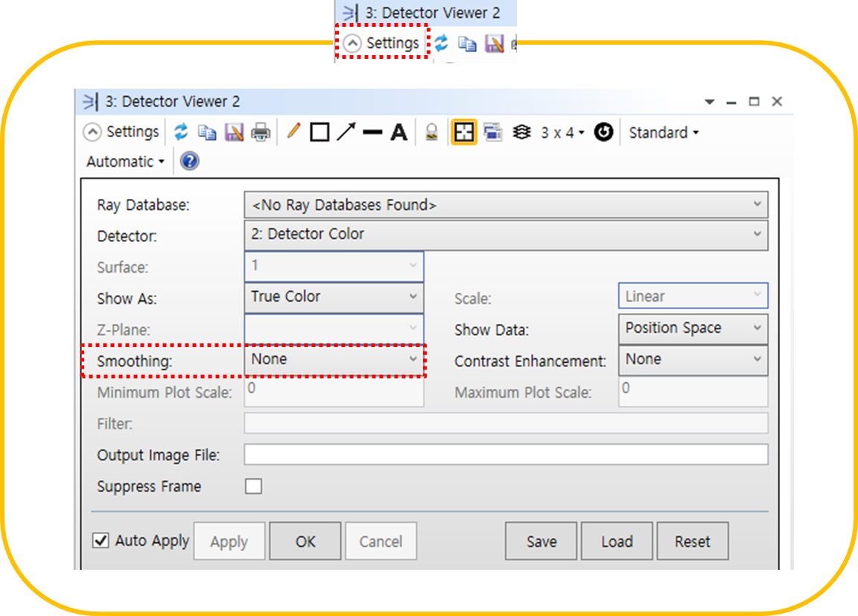This screenshot has width=858, height=616.
Task: Click the Minimum Plot Scale field
Action: click(x=334, y=392)
